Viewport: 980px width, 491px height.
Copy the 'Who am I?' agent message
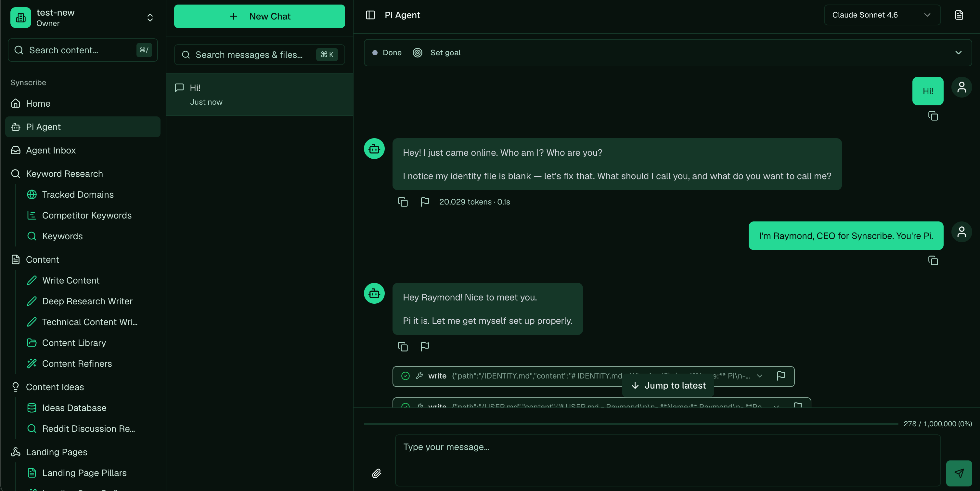pyautogui.click(x=403, y=202)
